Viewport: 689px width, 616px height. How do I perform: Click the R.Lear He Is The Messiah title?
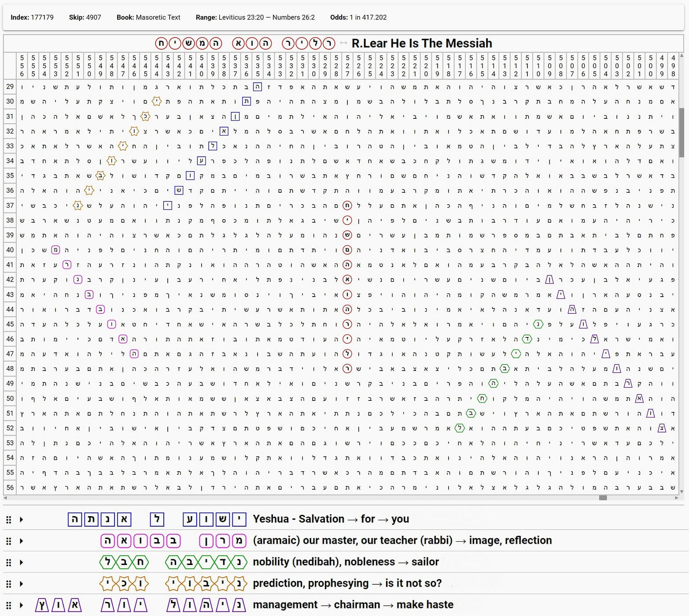point(421,43)
